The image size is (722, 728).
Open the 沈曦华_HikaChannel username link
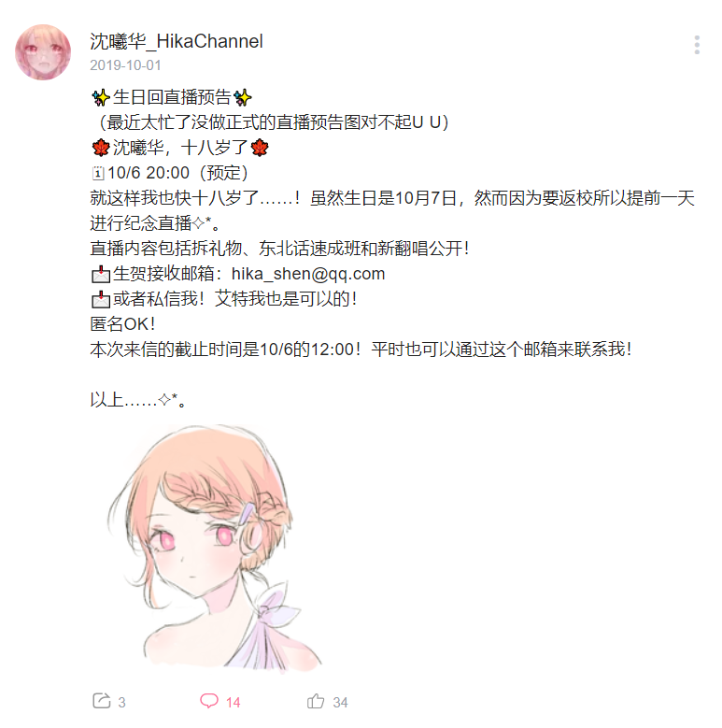(177, 41)
